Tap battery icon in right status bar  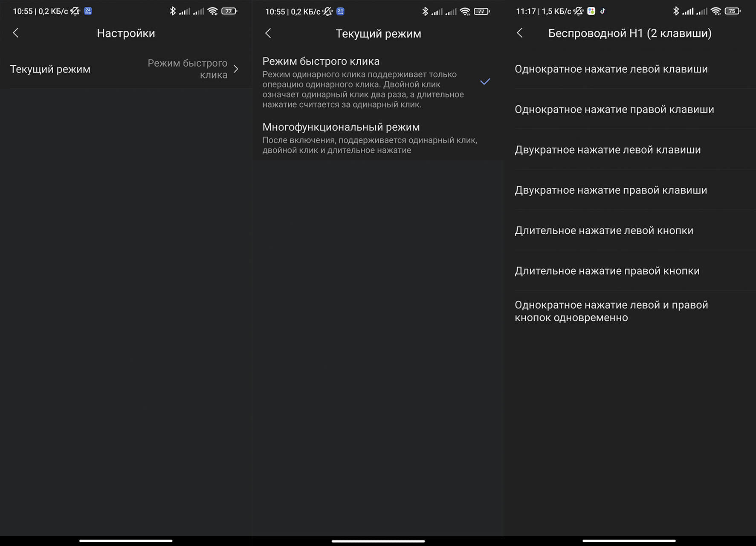point(733,11)
